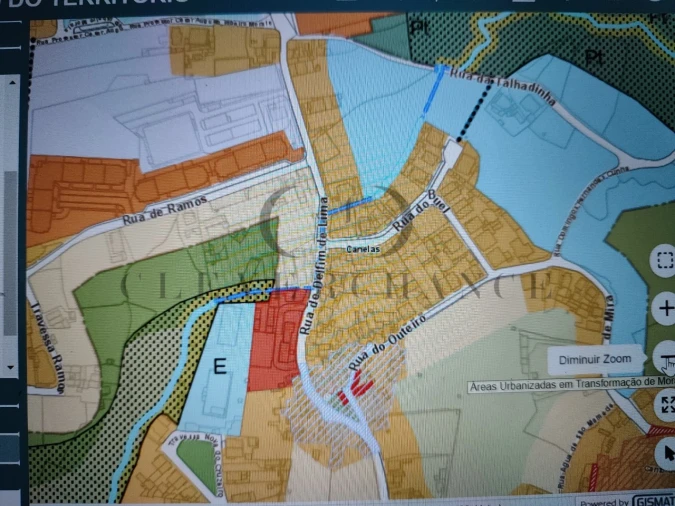Toggle fullscreen map view icon
Image resolution: width=675 pixels, height=506 pixels.
tap(666, 406)
